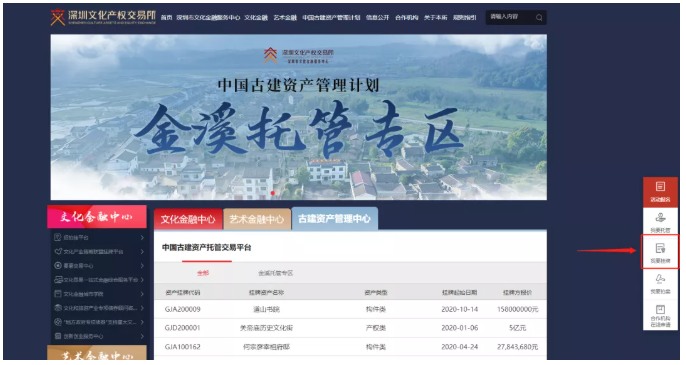Focus the header search input field
Screen dimensions: 686x365
coord(509,18)
